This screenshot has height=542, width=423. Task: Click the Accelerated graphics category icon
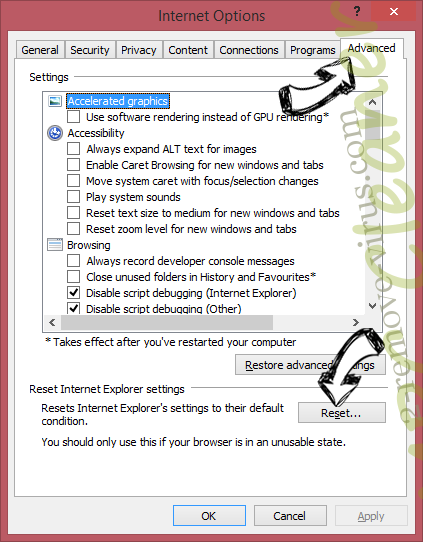pos(55,101)
